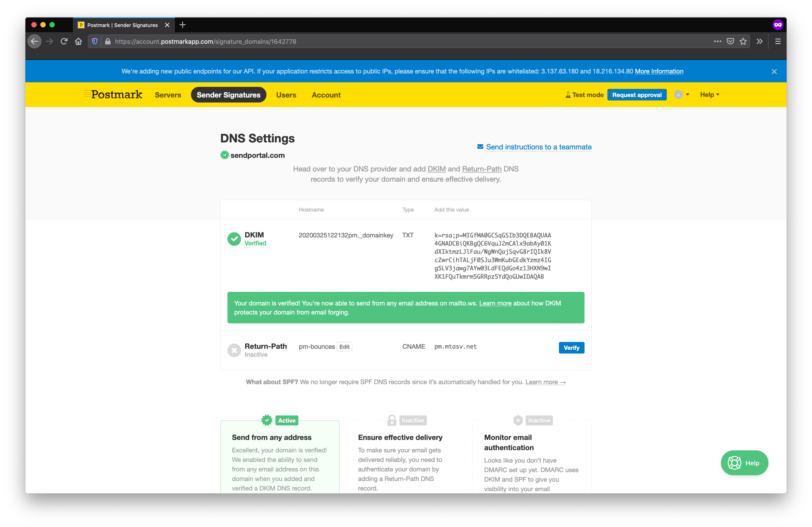Click the Return-Path link in the description

[x=481, y=169]
